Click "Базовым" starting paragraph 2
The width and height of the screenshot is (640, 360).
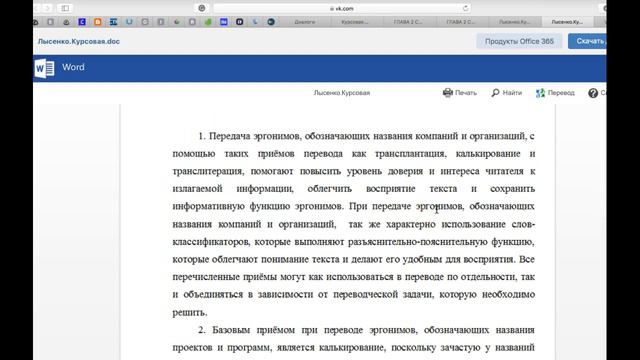[231, 330]
